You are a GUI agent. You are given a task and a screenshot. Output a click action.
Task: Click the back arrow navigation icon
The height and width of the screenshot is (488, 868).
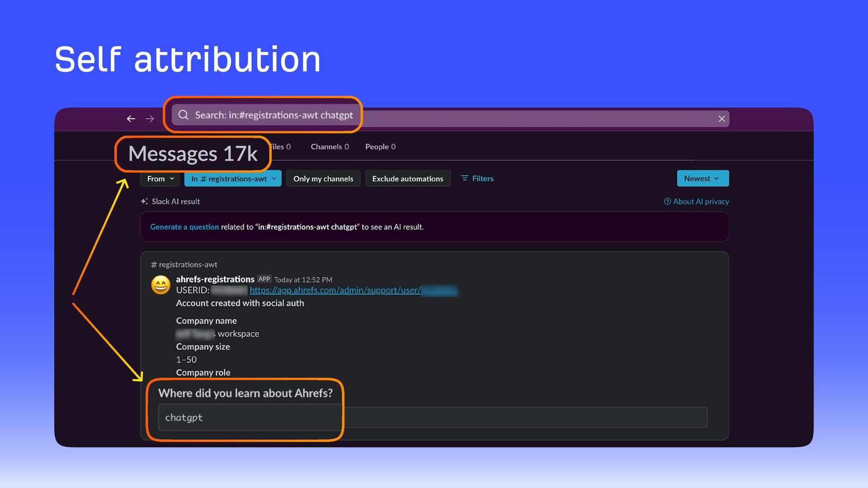click(x=131, y=118)
